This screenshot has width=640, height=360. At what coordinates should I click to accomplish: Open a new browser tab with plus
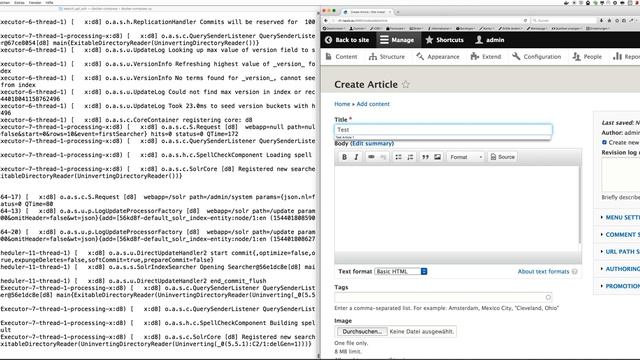(x=398, y=12)
